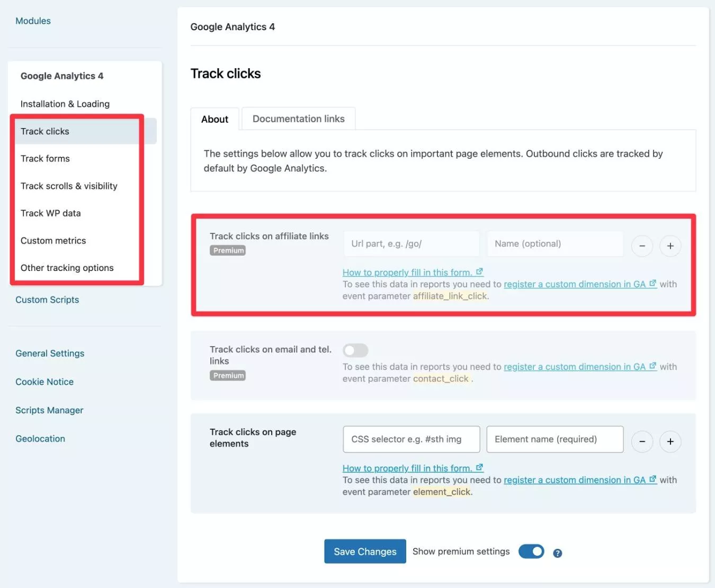Go to Track scrolls & visibility
Screen dimensions: 715x588
click(69, 186)
